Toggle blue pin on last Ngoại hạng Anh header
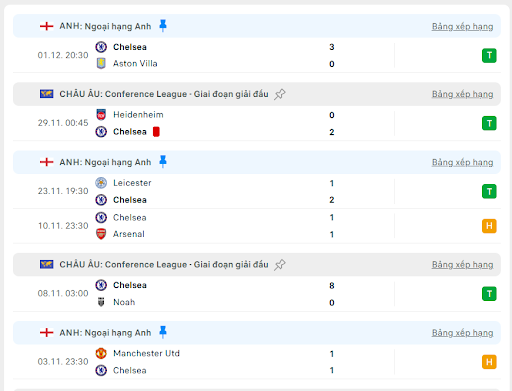The image size is (512, 391). point(163,332)
